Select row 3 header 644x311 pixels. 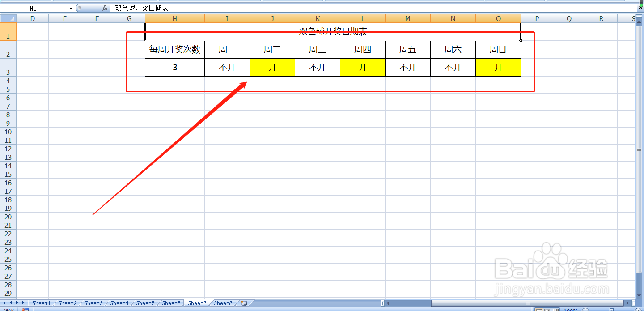[8, 68]
